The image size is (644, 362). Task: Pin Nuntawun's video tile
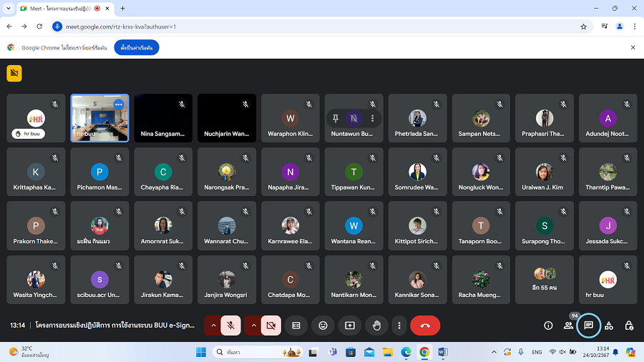click(336, 118)
